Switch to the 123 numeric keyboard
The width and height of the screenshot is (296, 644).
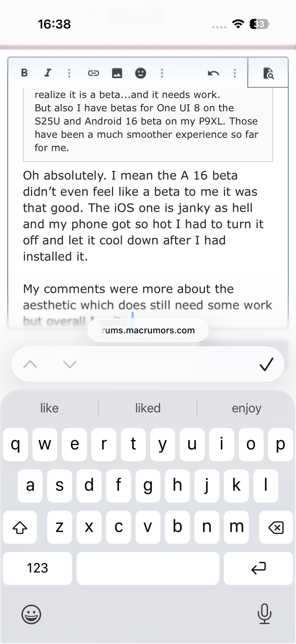[x=38, y=568]
